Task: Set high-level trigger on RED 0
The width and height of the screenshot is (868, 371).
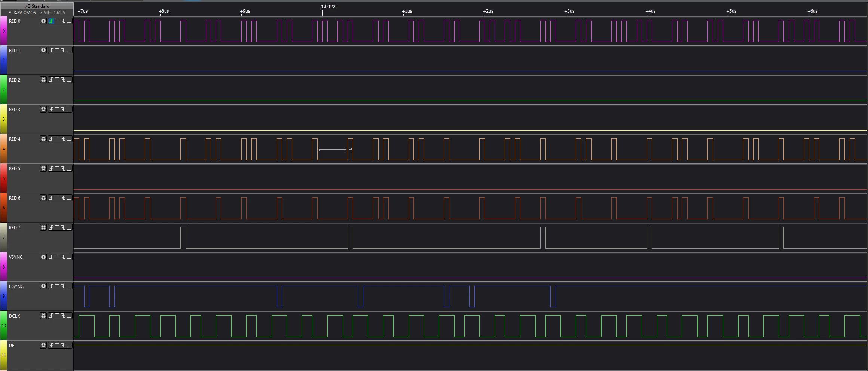Action: [57, 21]
